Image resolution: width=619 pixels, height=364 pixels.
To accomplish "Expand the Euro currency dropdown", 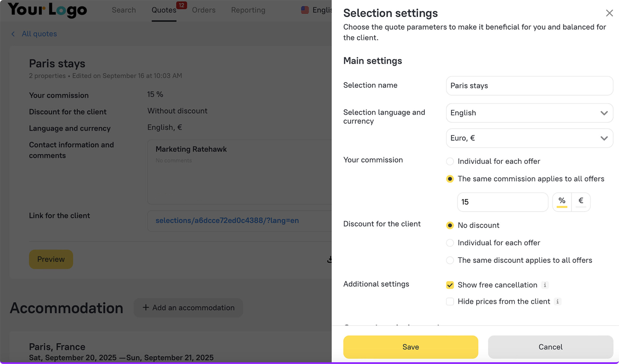I will click(x=529, y=138).
